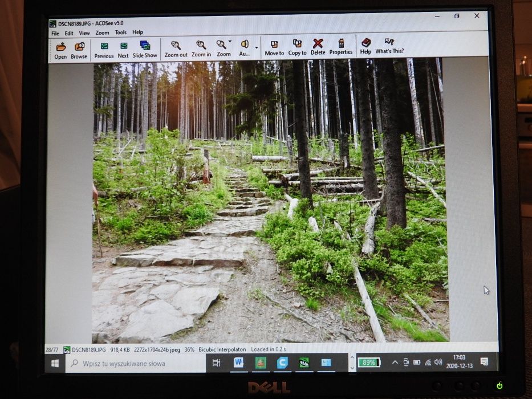
Task: Select the Zoom tool icon
Action: click(222, 48)
